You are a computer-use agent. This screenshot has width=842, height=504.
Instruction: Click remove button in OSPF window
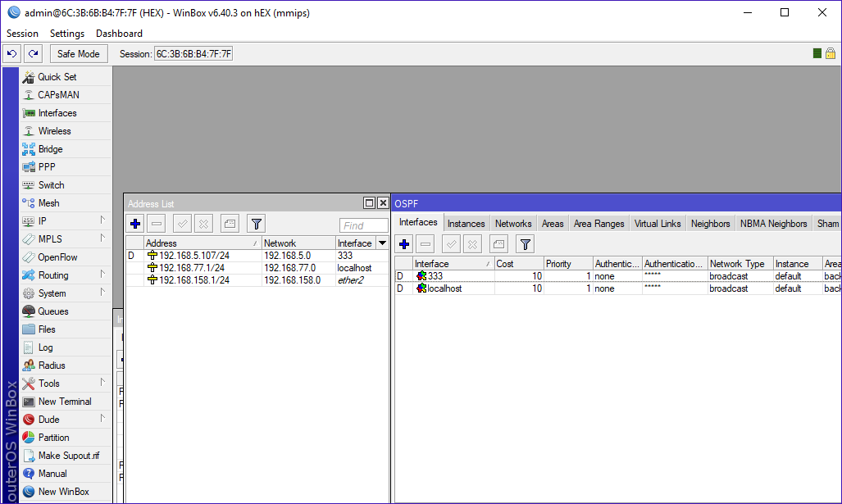[x=426, y=245]
